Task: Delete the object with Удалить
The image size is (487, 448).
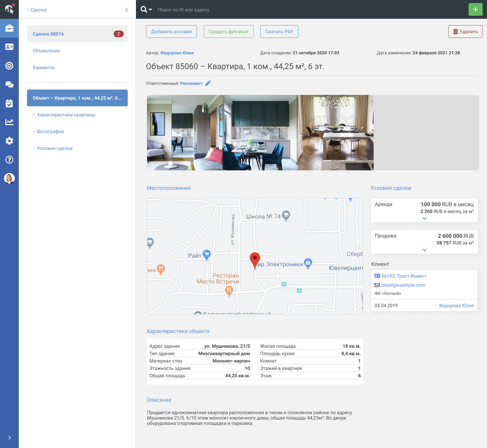Action: 466,32
